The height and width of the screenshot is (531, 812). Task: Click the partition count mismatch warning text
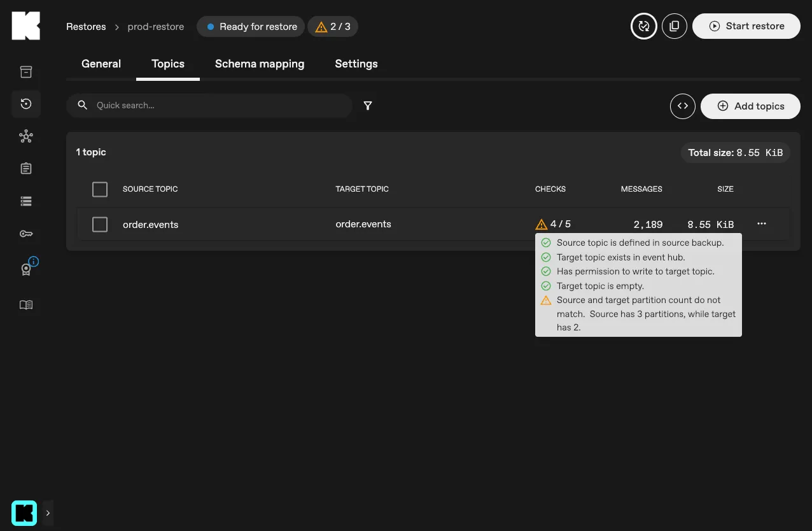646,313
